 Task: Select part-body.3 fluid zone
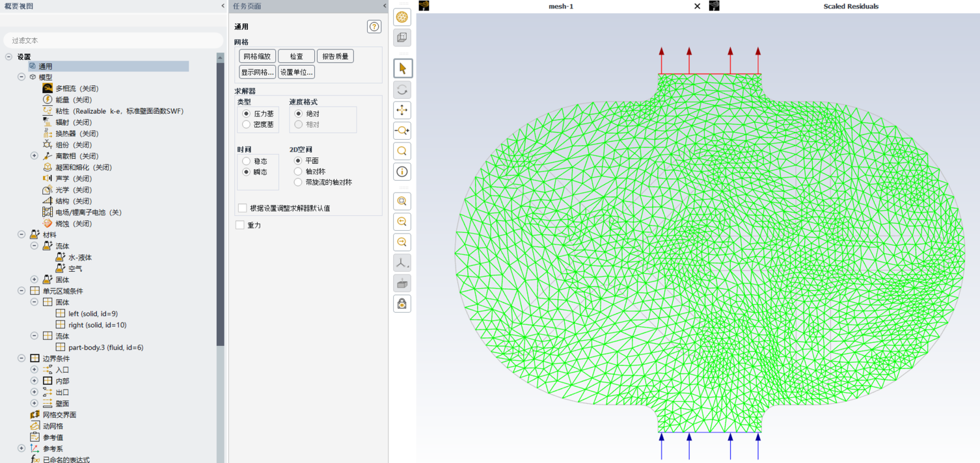105,347
